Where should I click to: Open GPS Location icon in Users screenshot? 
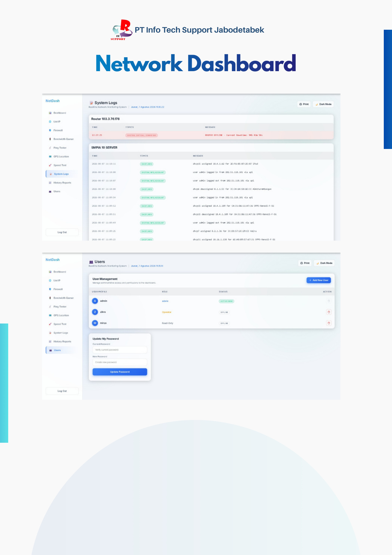click(x=50, y=315)
